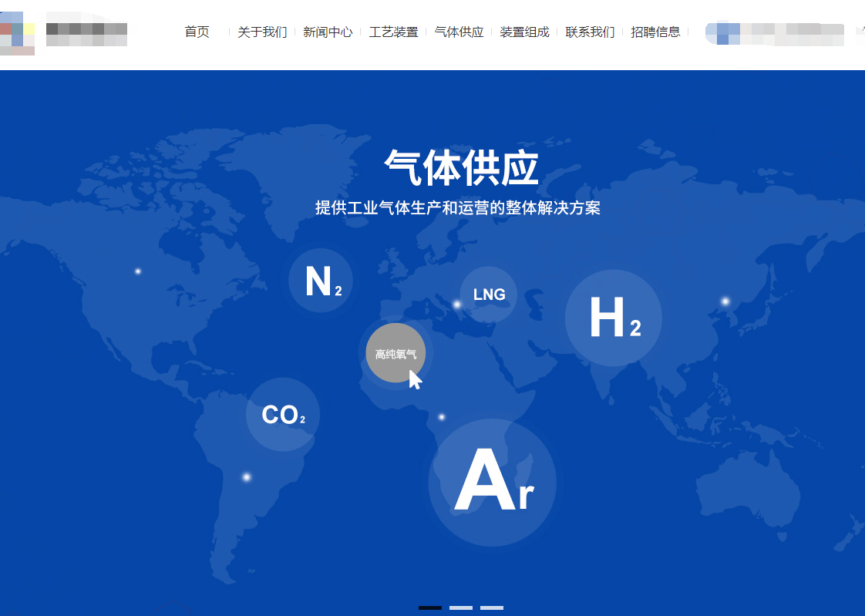Open the 关于我们 menu item
Image resolution: width=865 pixels, height=616 pixels.
pyautogui.click(x=262, y=32)
